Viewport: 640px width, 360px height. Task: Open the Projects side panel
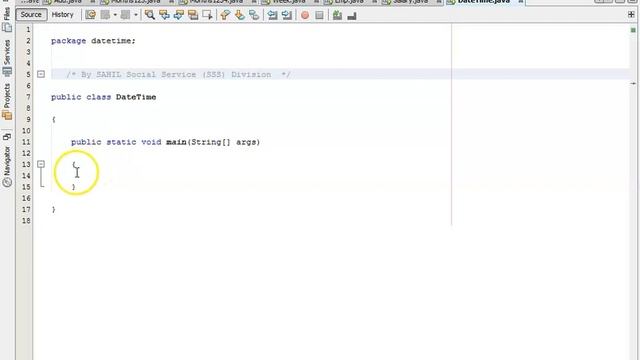(x=7, y=101)
